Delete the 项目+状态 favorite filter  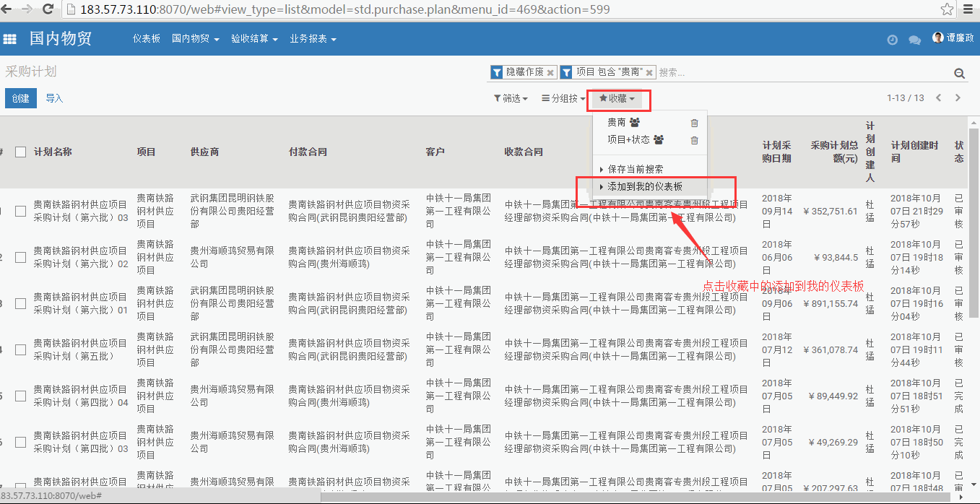coord(694,140)
